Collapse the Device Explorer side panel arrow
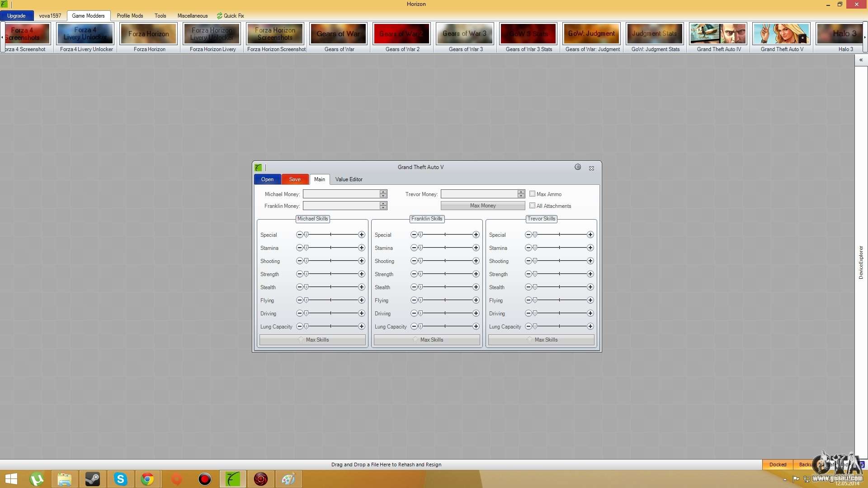 click(x=861, y=60)
